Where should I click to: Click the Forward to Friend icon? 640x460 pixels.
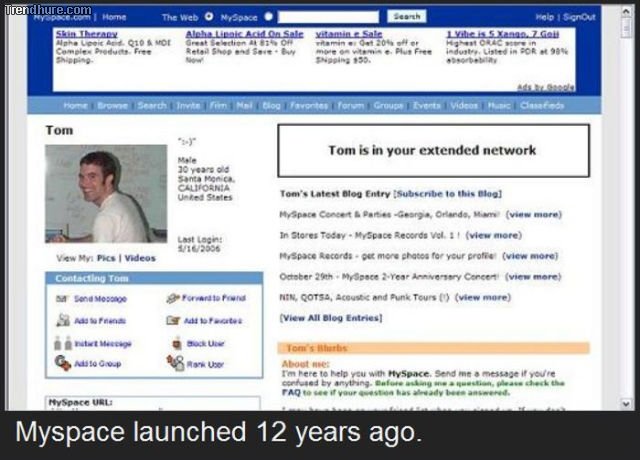(x=174, y=298)
